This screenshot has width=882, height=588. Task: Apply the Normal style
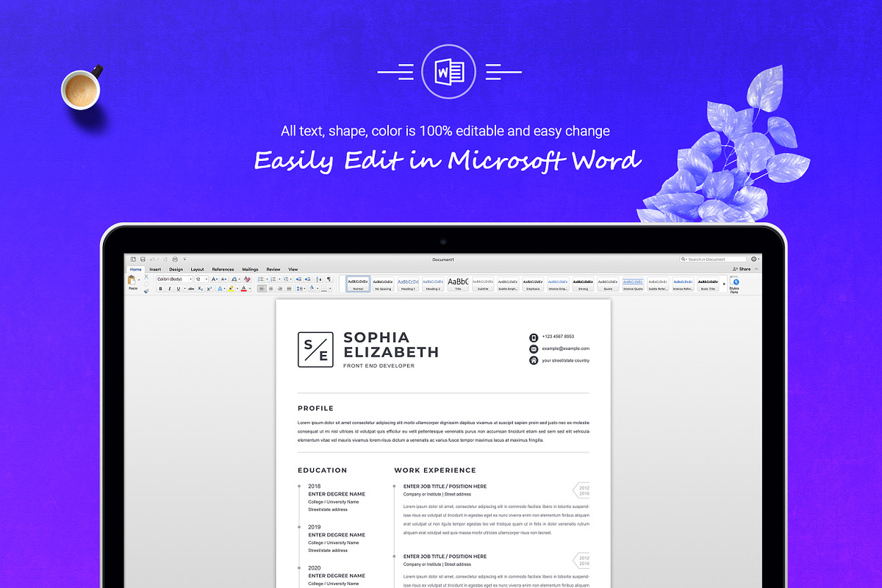click(358, 284)
